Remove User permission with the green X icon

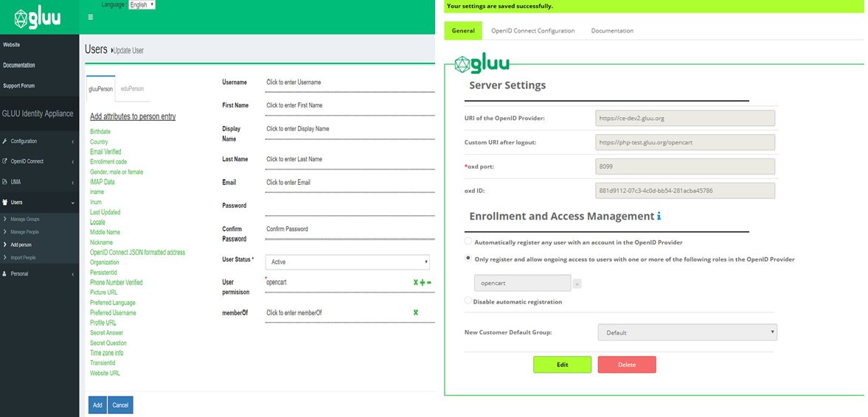point(416,283)
